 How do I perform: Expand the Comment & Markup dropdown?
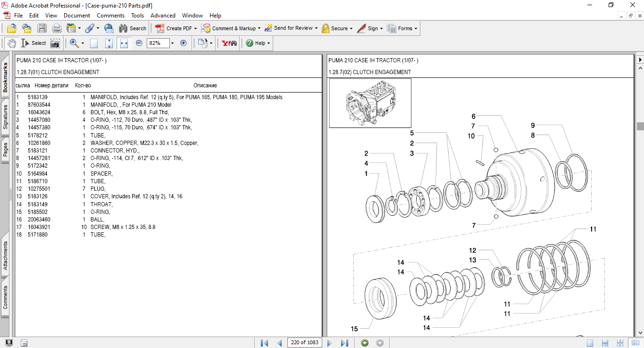259,28
